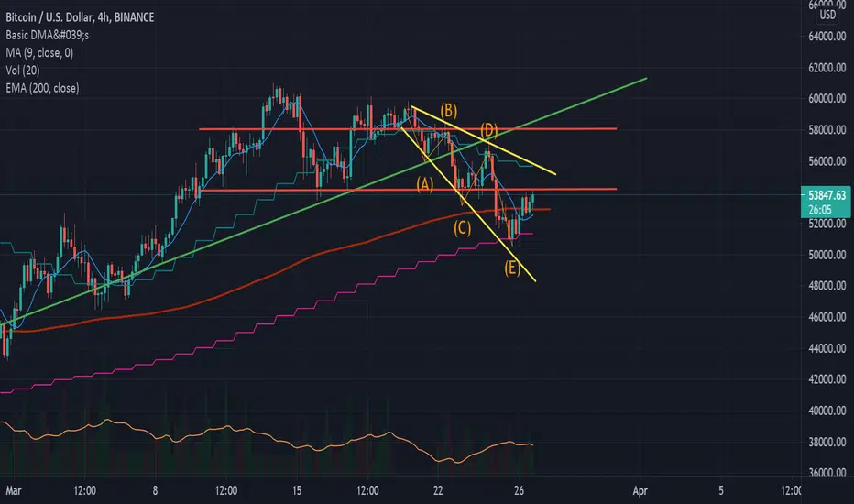Click the 62000.00 price axis label
Screen dimensions: 854x504
[x=827, y=68]
